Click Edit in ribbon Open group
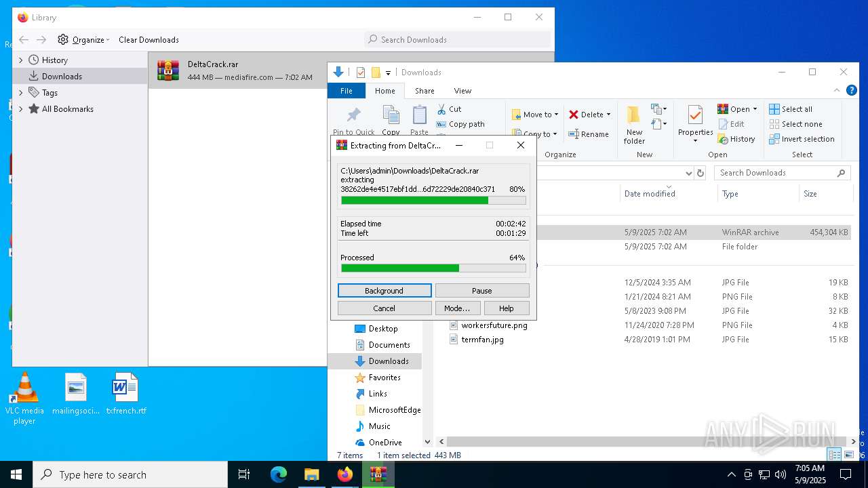The image size is (868, 488). (x=731, y=124)
